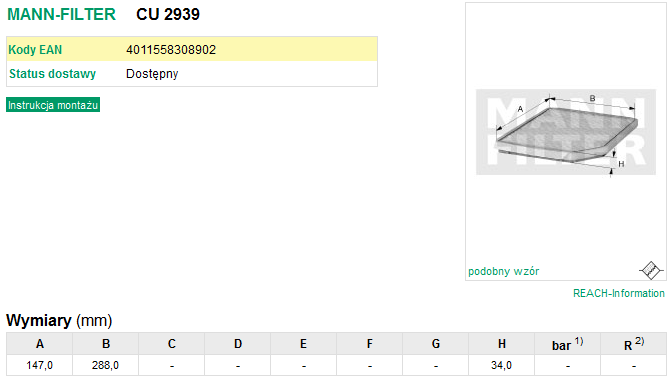Select the CU 2939 product number
The height and width of the screenshot is (382, 672).
pos(168,15)
